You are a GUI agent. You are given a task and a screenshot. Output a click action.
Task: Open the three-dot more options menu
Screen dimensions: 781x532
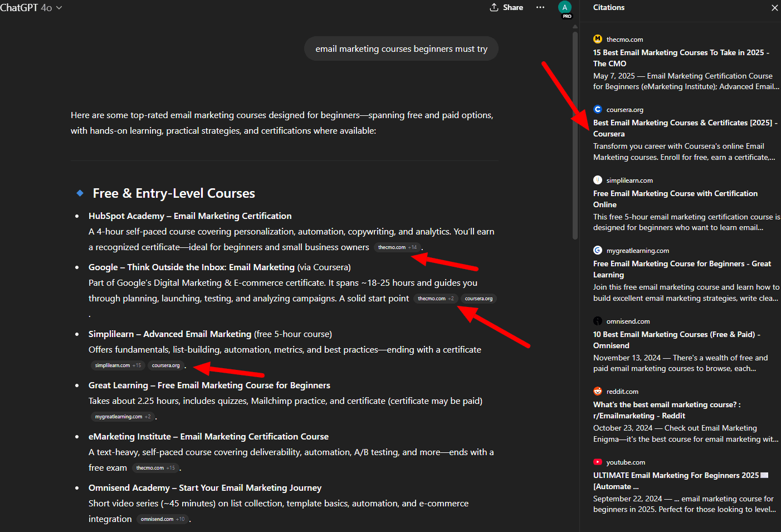pos(540,7)
